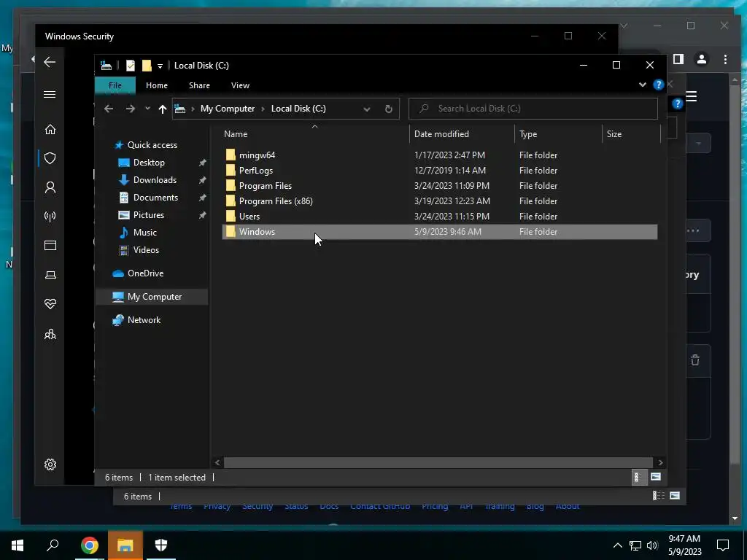
Task: Select the Users folder
Action: (x=249, y=216)
